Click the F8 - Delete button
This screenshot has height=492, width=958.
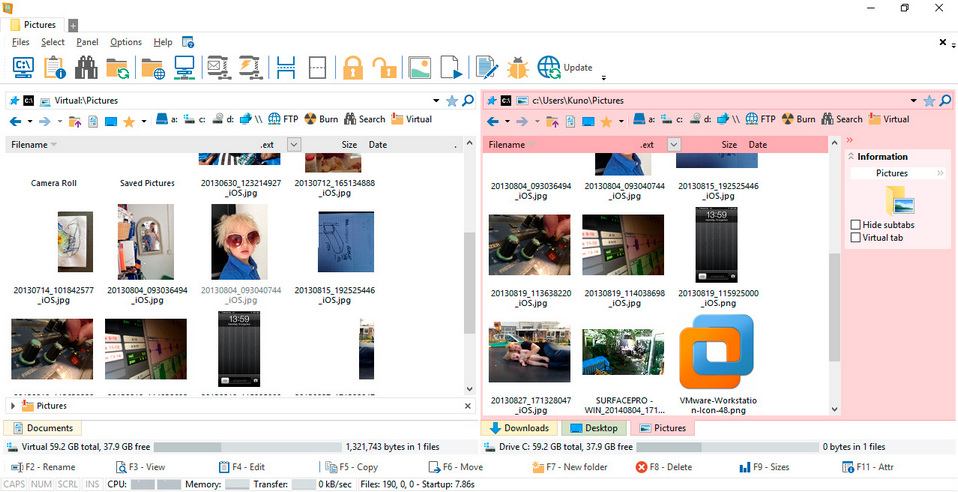point(664,467)
